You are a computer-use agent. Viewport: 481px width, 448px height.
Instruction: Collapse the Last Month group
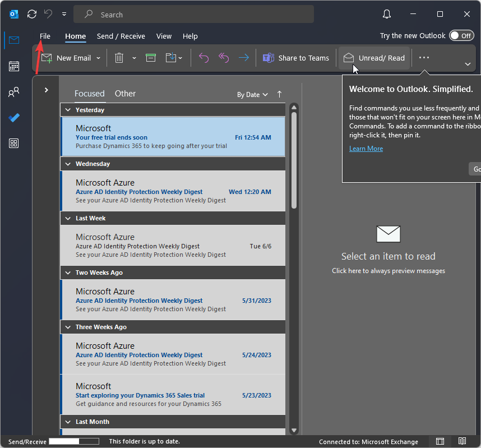pyautogui.click(x=68, y=422)
